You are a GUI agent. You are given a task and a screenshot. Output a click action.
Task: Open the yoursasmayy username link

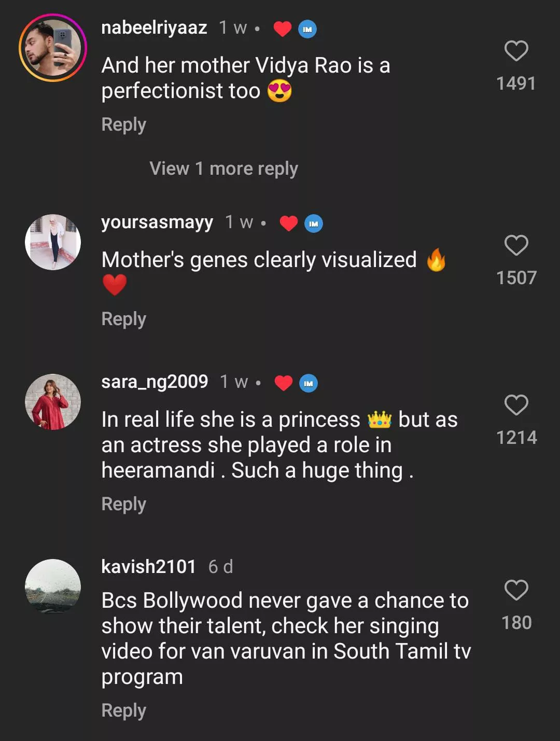[x=157, y=222]
